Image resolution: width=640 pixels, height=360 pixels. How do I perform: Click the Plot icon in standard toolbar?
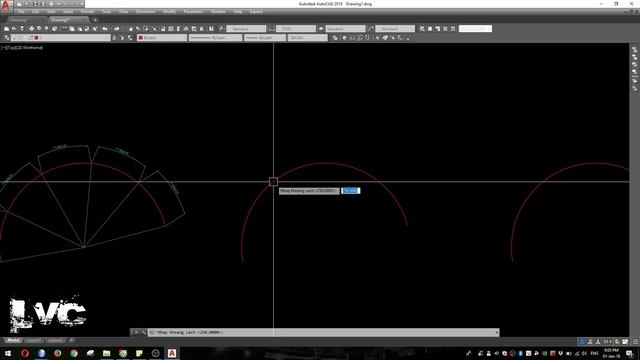pos(31,29)
